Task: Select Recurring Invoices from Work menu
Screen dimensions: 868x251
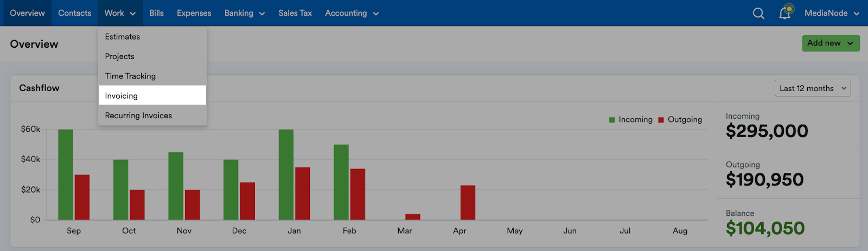Action: (152, 115)
